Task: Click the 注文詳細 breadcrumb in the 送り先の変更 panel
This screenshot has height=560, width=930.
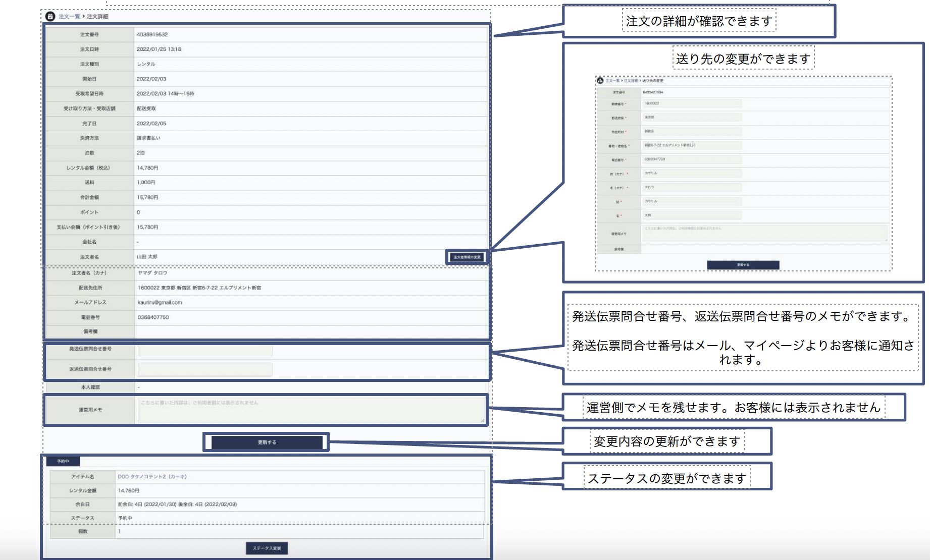Action: tap(631, 81)
